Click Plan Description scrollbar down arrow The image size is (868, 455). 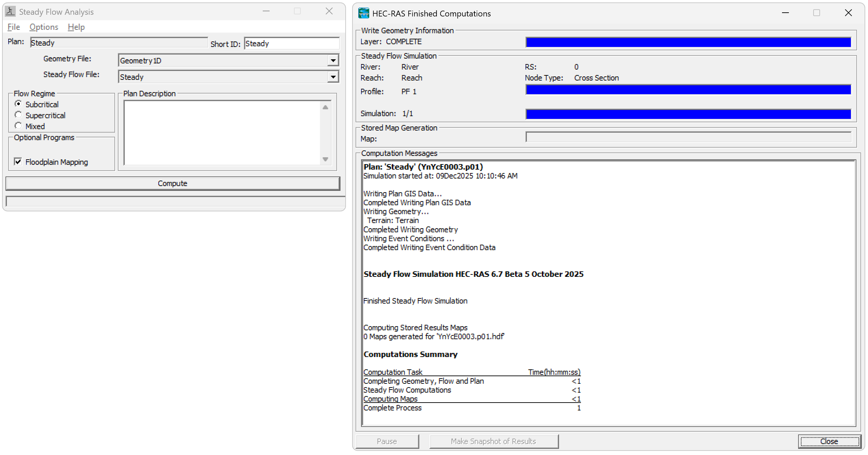coord(325,159)
